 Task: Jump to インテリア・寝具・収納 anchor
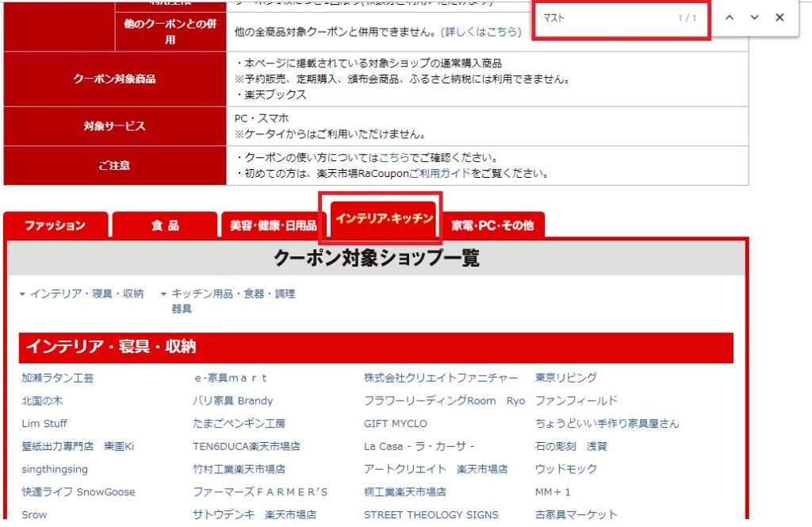point(86,294)
